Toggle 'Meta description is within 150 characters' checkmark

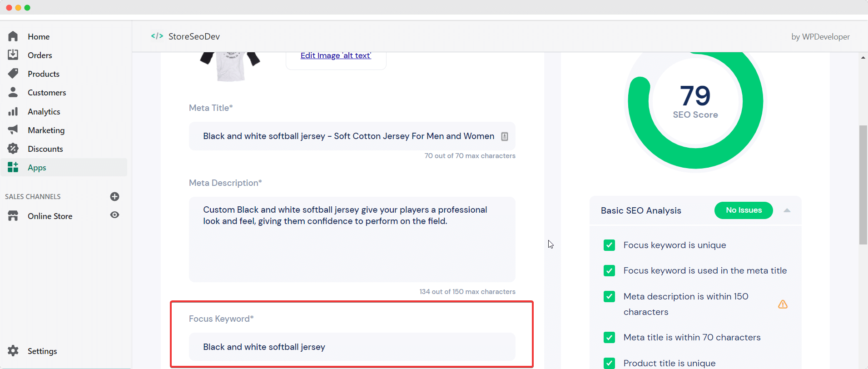(x=609, y=296)
